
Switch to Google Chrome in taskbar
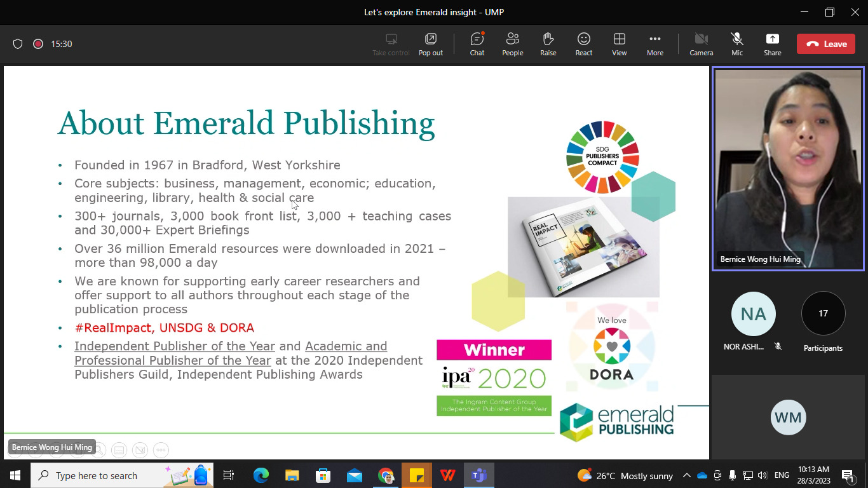click(386, 475)
